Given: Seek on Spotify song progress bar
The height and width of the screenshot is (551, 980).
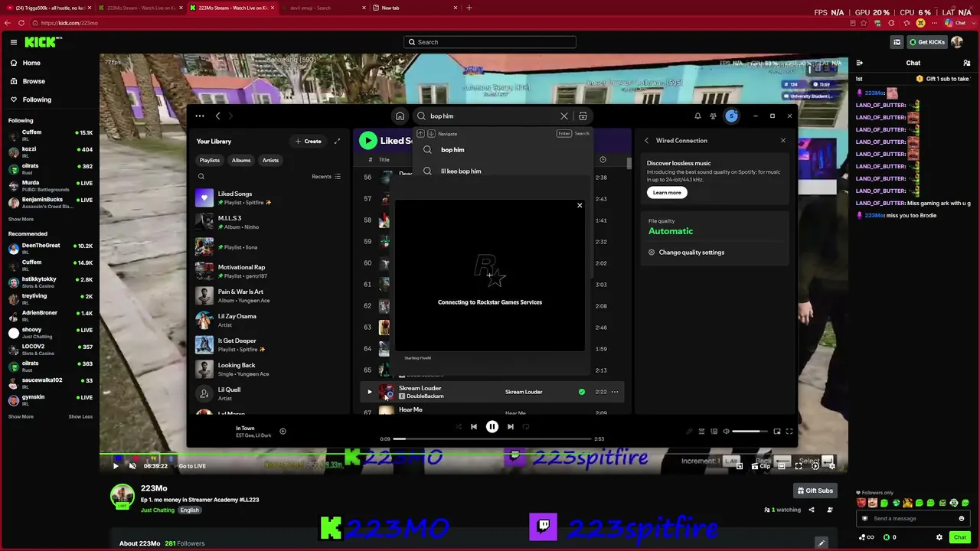Looking at the screenshot, I should point(493,439).
